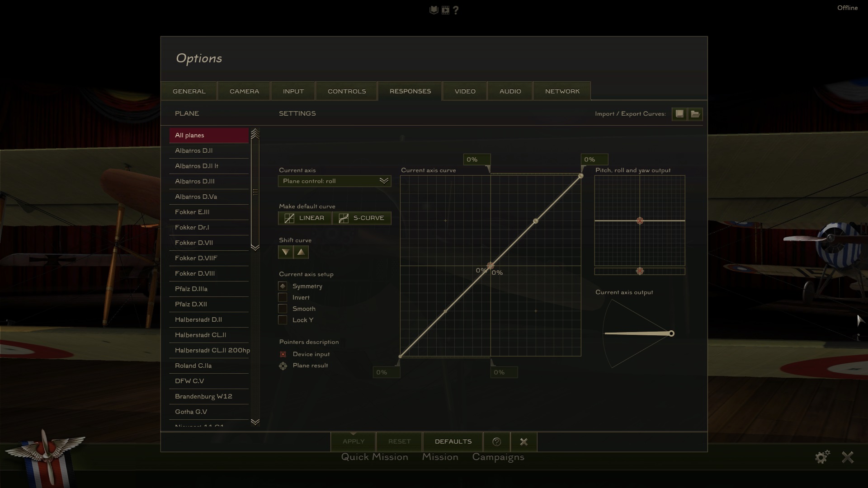The image size is (868, 488).
Task: Shift curve down with the down arrow
Action: tap(286, 252)
